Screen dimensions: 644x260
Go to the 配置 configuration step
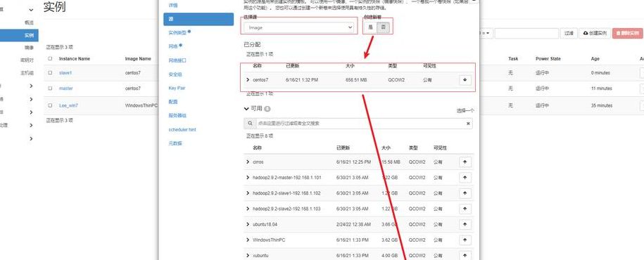(173, 102)
